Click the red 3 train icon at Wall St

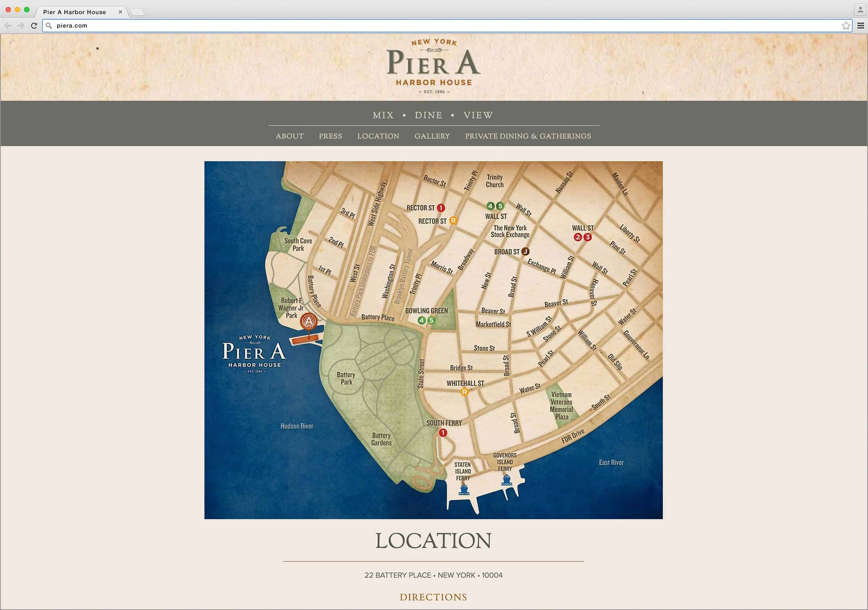tap(587, 237)
